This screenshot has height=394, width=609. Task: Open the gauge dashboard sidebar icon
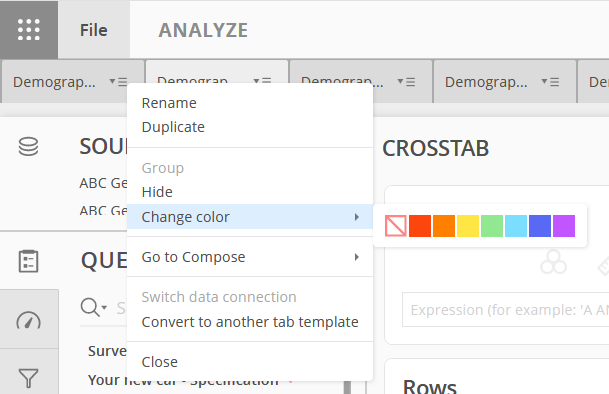[28, 320]
